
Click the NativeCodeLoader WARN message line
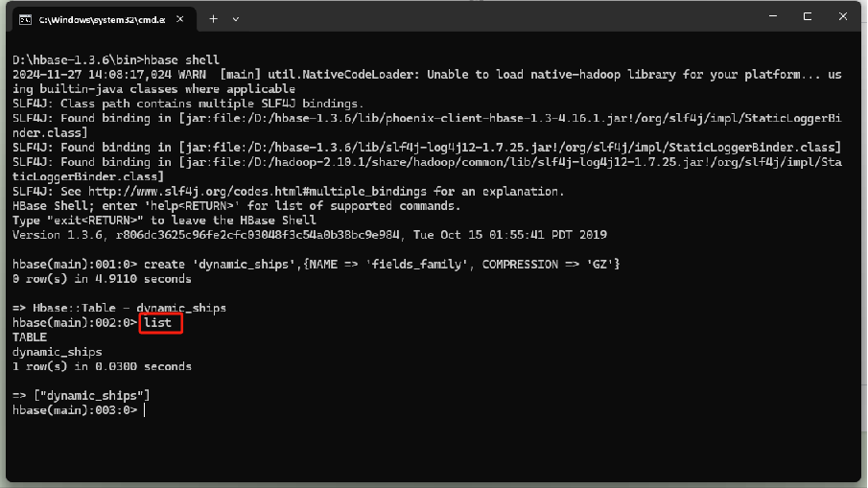[x=427, y=81]
